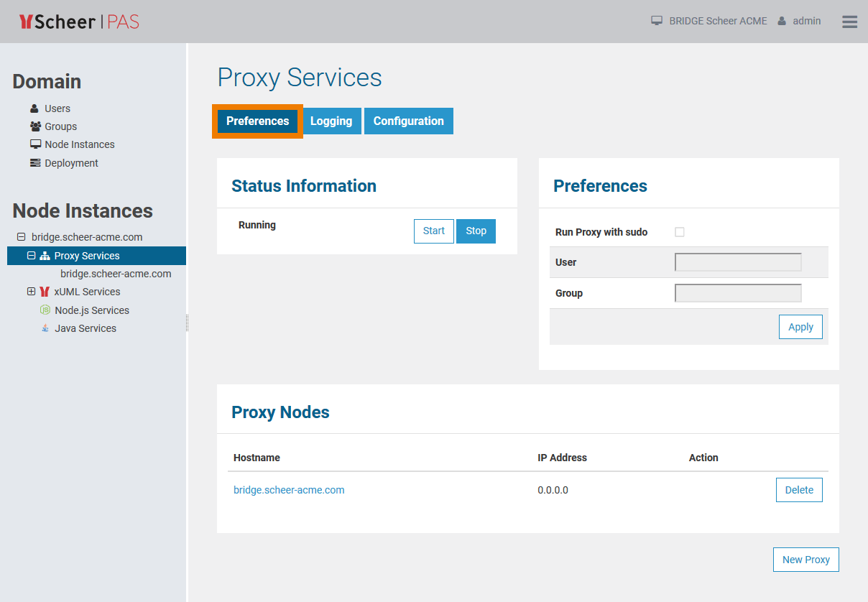Image resolution: width=868 pixels, height=602 pixels.
Task: Collapse the bridge.scheer-acme.com node
Action: coord(24,237)
